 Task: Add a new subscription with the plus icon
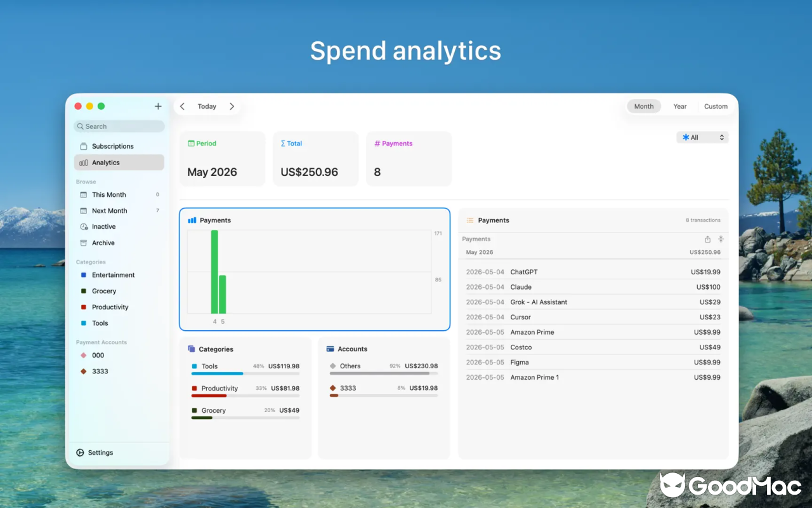(158, 106)
